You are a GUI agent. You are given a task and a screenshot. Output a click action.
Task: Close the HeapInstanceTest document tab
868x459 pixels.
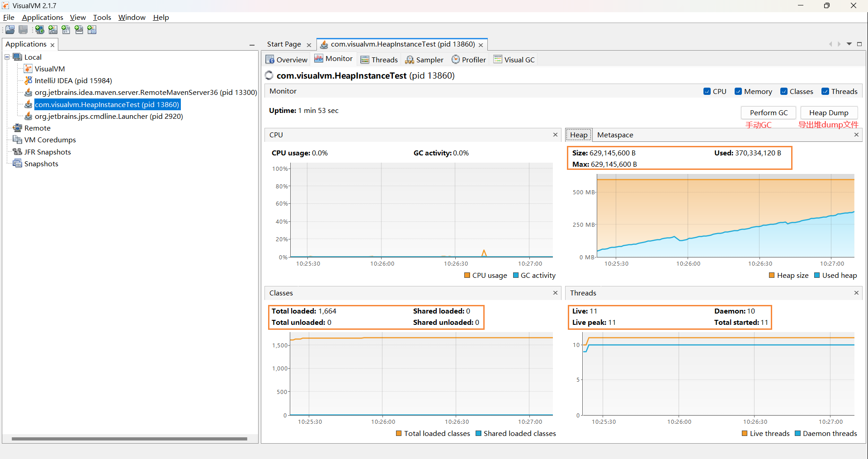click(481, 45)
